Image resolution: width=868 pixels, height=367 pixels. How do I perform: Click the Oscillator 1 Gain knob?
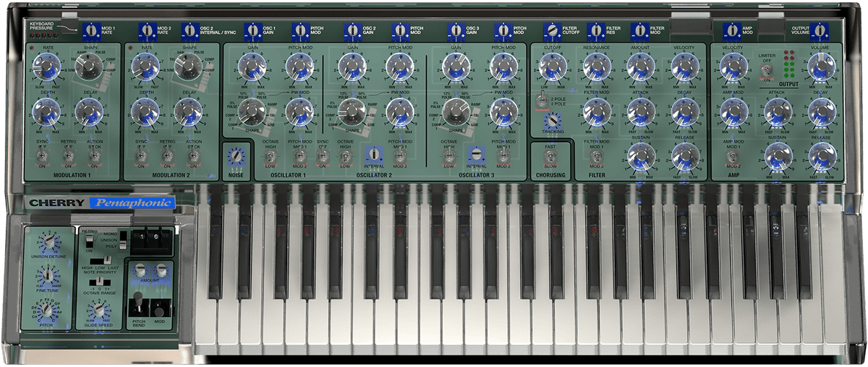[252, 68]
